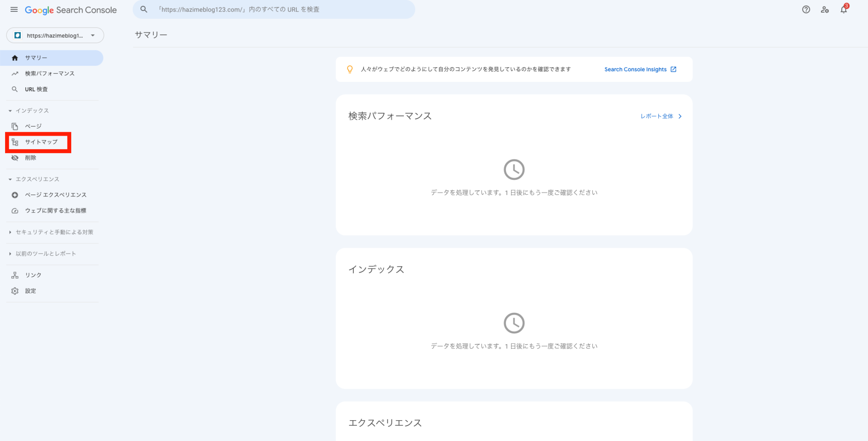Open the リンク (Links) report
Image resolution: width=868 pixels, height=441 pixels.
(33, 275)
